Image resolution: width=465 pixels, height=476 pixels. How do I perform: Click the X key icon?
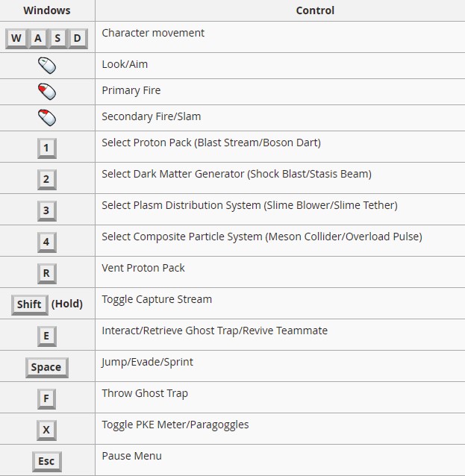[x=46, y=430]
